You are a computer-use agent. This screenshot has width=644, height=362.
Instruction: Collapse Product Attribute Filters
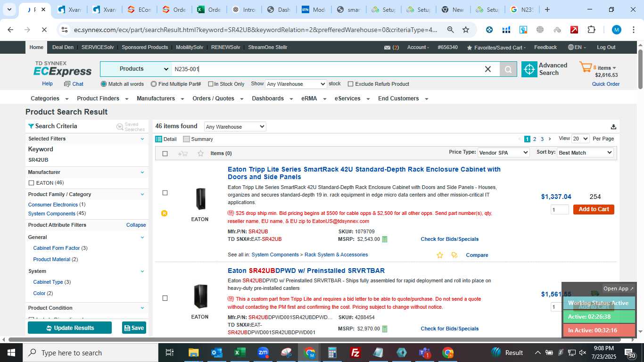click(x=136, y=225)
